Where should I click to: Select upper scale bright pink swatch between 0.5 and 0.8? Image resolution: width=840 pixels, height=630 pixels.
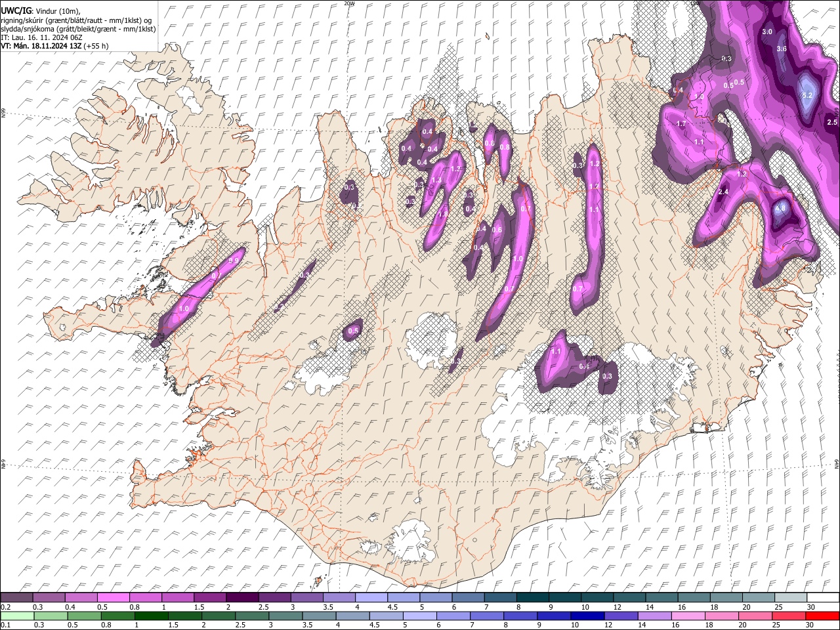coord(114,598)
